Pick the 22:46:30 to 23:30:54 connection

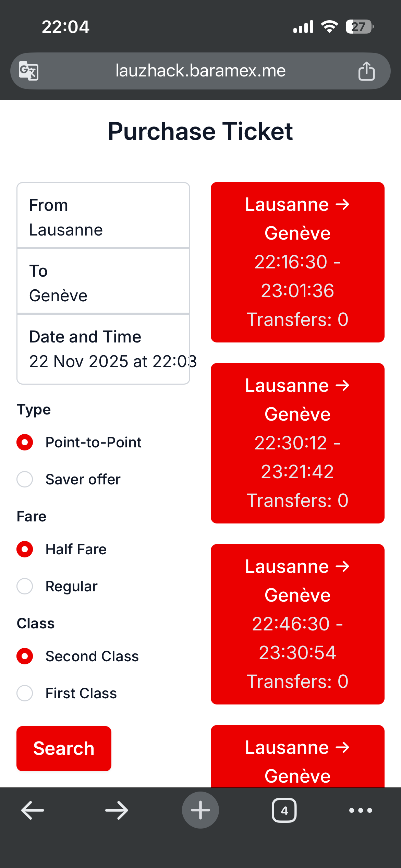(297, 624)
